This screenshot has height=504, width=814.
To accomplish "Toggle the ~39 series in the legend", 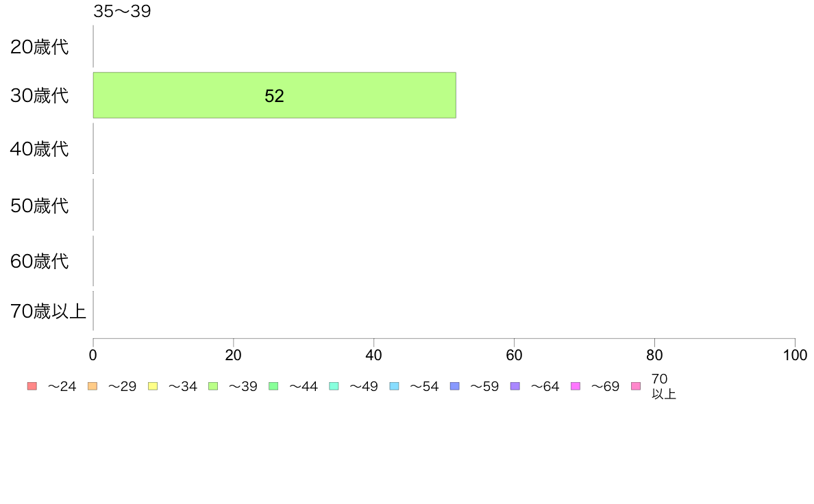I will [213, 386].
